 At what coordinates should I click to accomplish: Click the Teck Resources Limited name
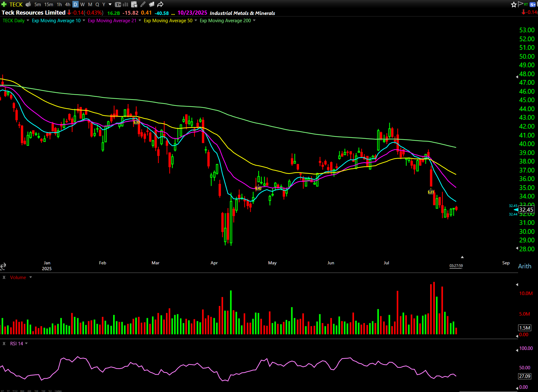(x=34, y=13)
